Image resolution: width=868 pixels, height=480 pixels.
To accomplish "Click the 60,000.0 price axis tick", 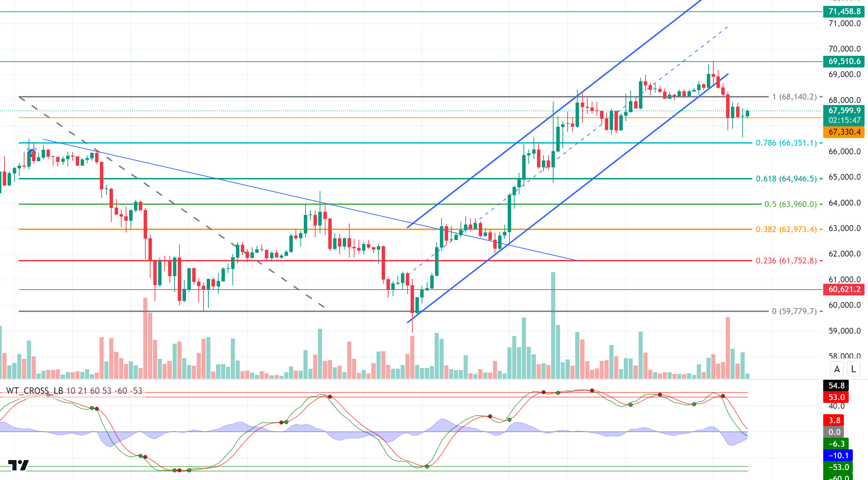I will pos(844,305).
